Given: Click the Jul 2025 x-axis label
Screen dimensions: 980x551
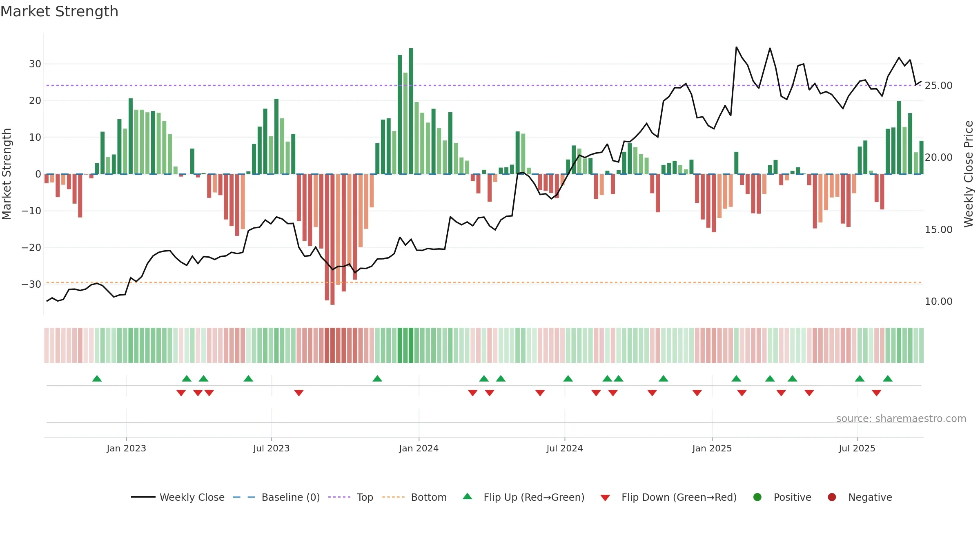Looking at the screenshot, I should [857, 449].
